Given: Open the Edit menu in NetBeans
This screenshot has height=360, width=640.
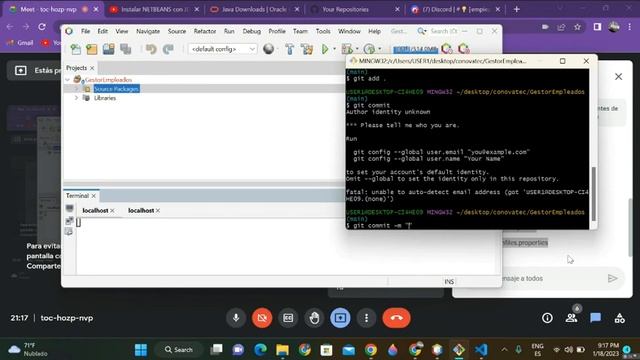Looking at the screenshot, I should pos(102,31).
